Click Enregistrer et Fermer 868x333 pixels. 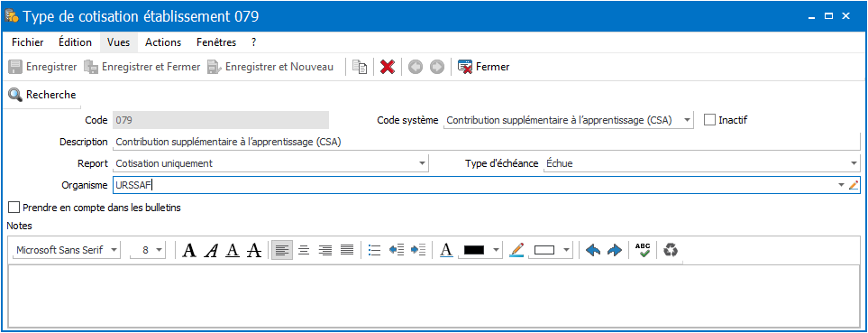pyautogui.click(x=142, y=67)
